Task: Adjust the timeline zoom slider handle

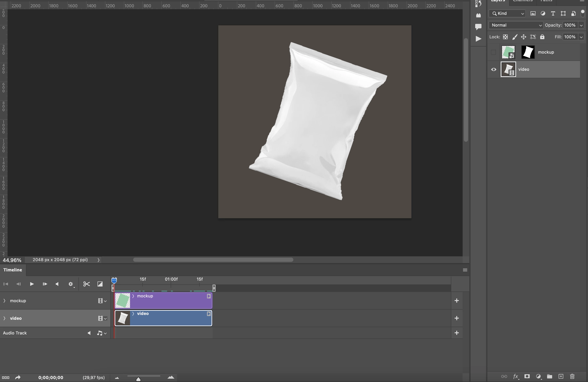Action: (138, 379)
